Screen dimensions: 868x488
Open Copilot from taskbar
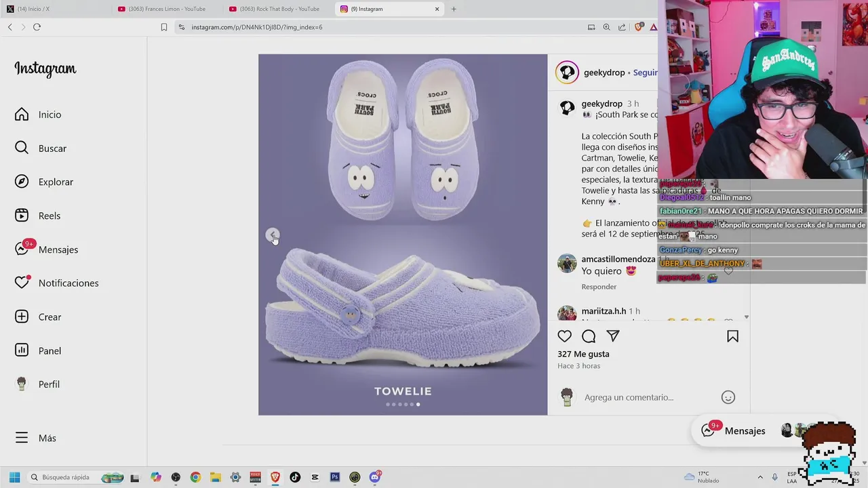156,477
